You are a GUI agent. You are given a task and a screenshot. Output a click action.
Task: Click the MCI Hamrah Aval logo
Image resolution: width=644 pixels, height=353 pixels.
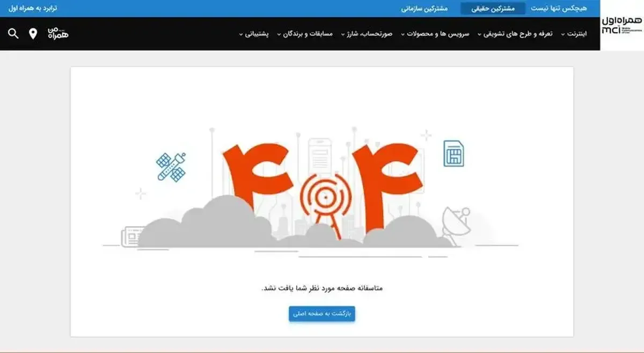622,26
